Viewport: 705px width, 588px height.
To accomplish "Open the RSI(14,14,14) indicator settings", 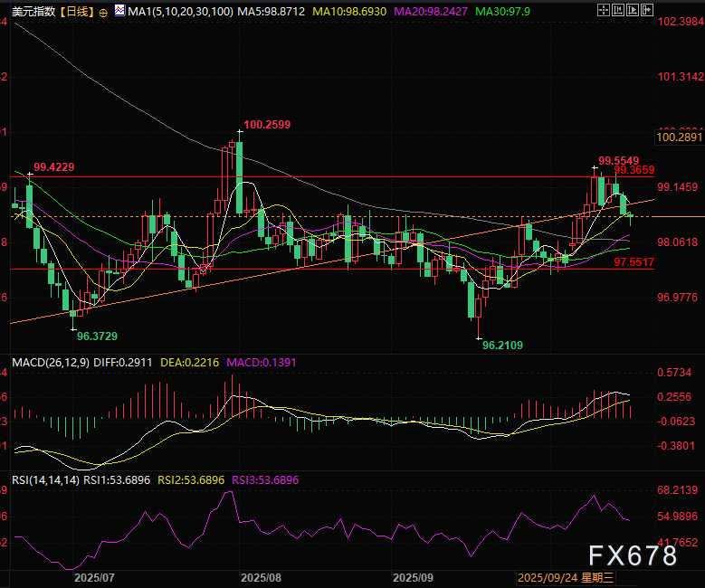I will [x=45, y=480].
